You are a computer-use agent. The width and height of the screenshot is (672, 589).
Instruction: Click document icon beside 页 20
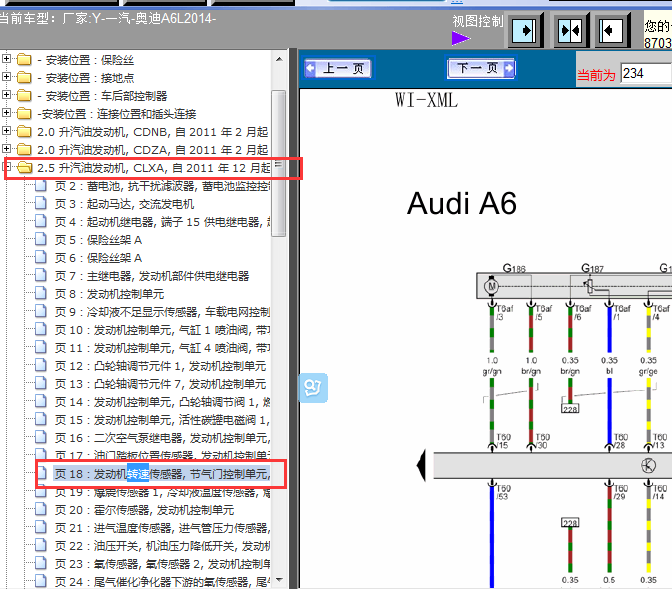pos(41,509)
